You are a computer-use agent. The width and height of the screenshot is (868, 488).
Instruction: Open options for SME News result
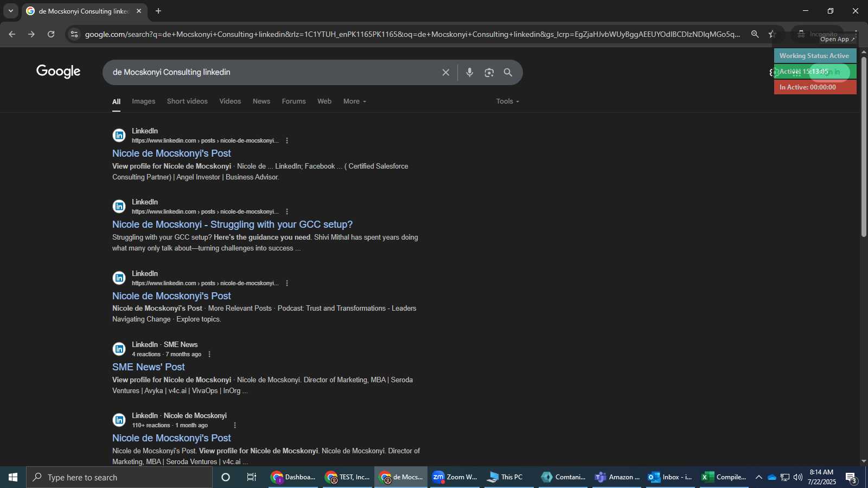pyautogui.click(x=209, y=354)
